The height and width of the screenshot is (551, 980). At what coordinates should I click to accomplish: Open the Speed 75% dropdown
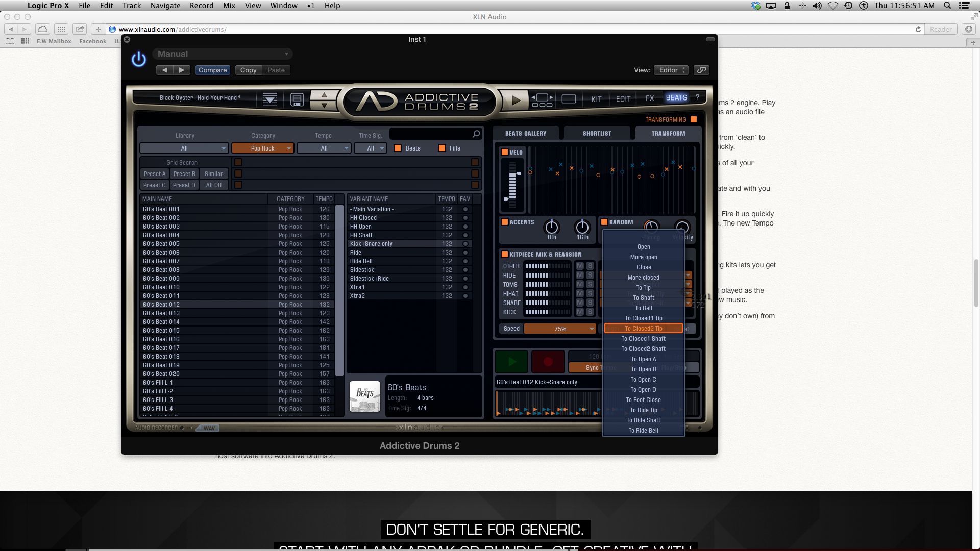coord(560,329)
